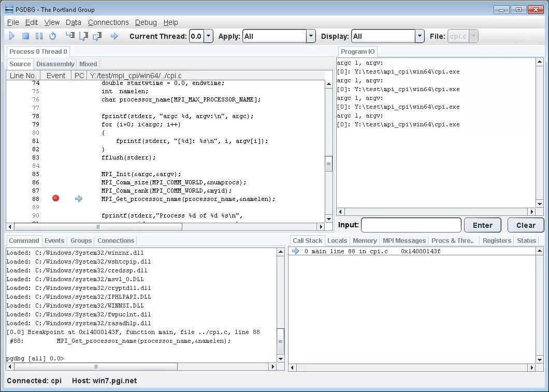Viewport: 549px width, 392px height.
Task: Open the Help menu
Action: click(171, 22)
